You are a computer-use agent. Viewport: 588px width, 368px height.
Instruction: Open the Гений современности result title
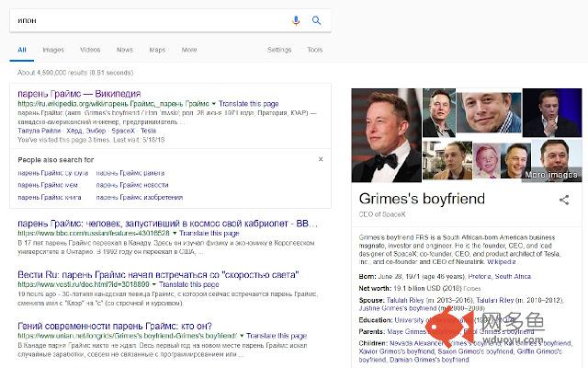115,326
